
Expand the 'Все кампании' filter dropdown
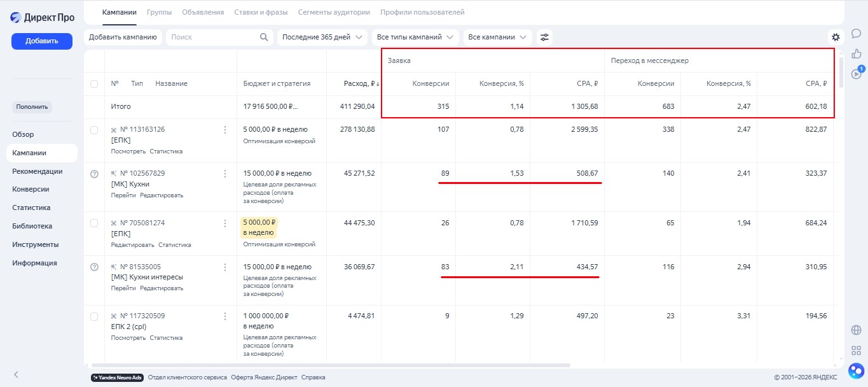(497, 38)
